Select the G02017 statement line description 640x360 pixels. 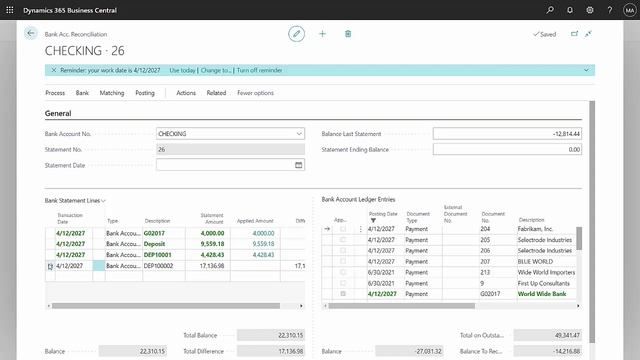click(154, 233)
